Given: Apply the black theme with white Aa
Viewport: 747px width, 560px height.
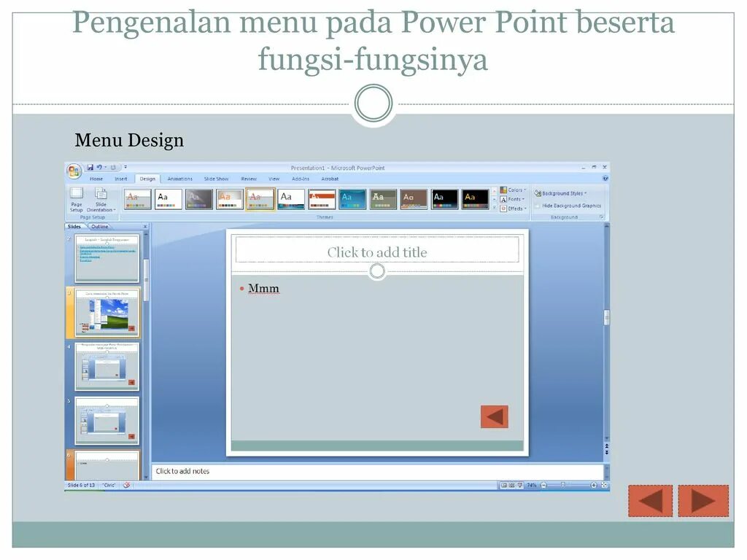Looking at the screenshot, I should tap(444, 199).
